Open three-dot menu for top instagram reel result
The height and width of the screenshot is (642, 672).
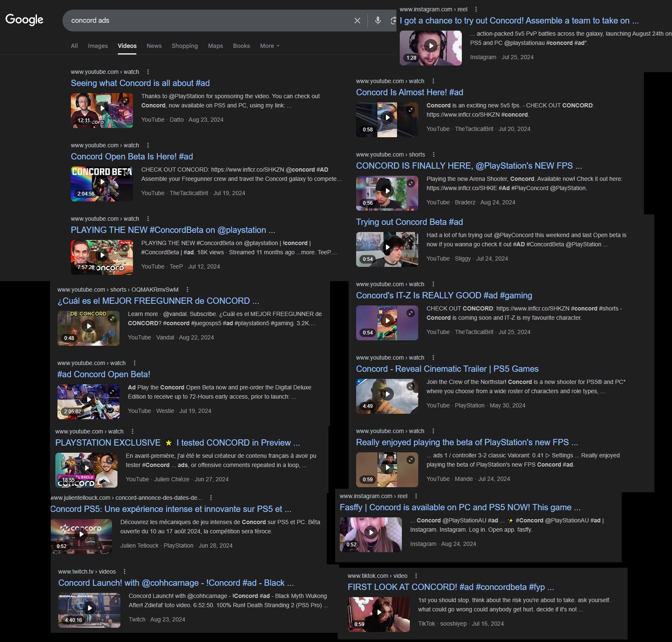pos(476,9)
